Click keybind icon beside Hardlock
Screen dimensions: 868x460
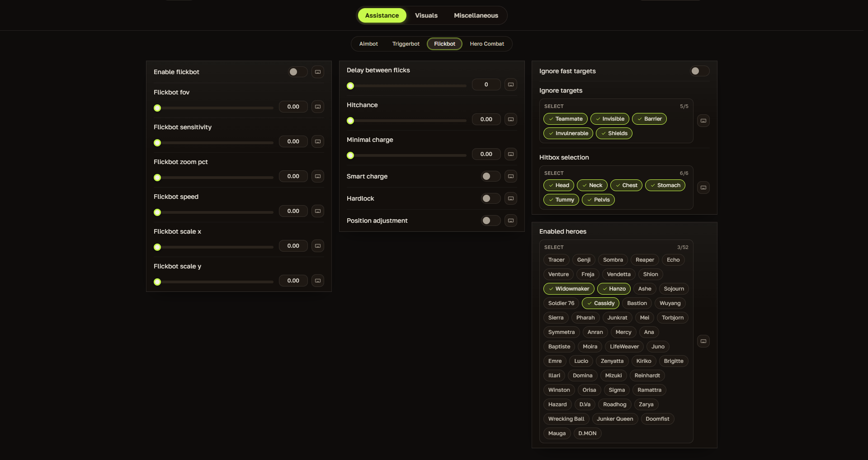511,198
